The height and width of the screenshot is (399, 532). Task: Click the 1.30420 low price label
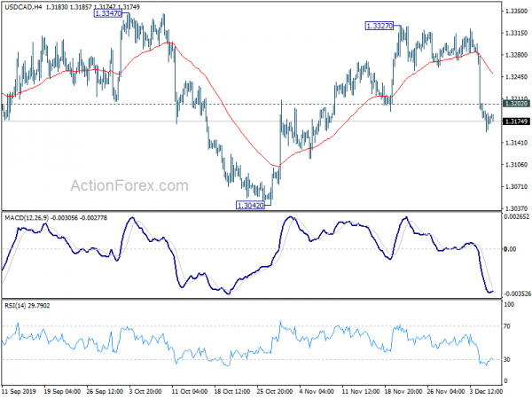(x=250, y=206)
